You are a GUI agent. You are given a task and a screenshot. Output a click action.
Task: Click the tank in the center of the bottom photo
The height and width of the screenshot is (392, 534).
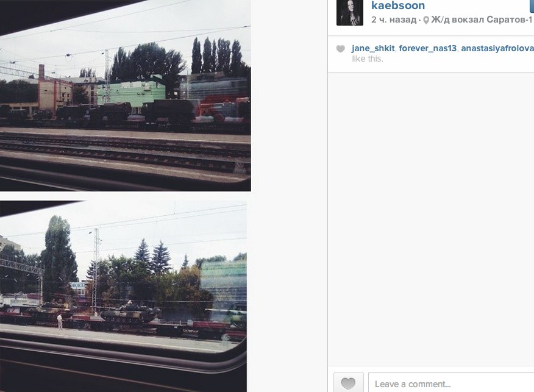130,313
